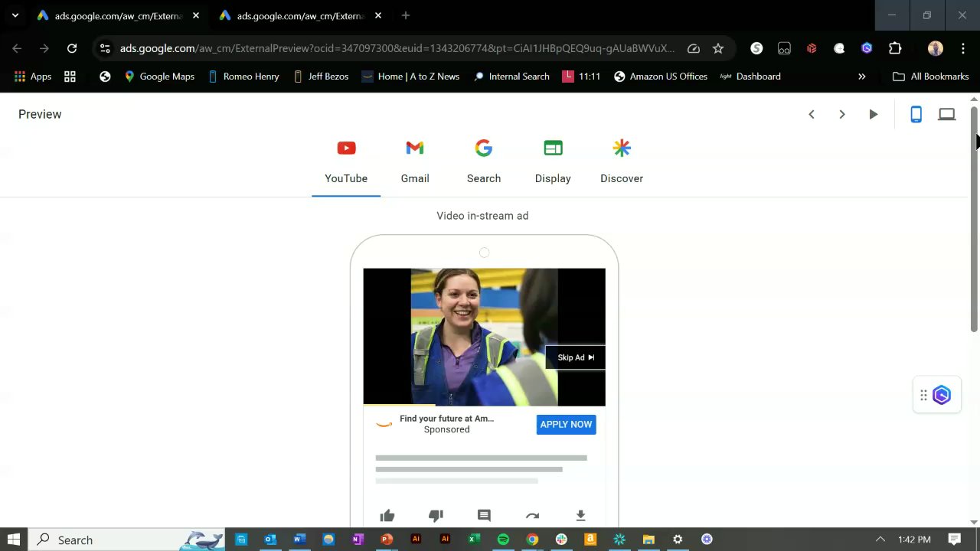Select desktop device preview mode
Screen dimensions: 980x551
coord(947,114)
